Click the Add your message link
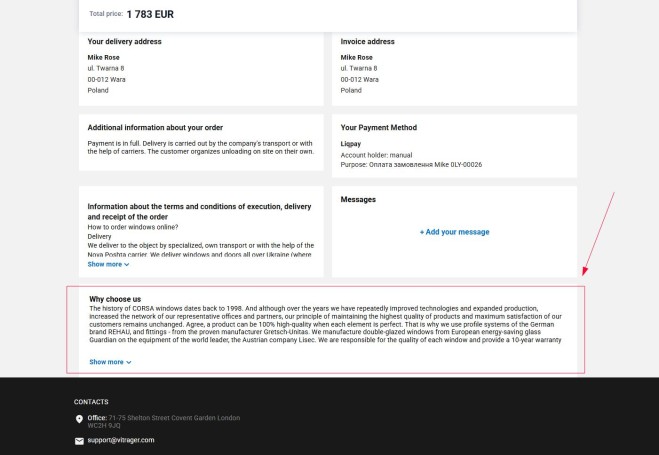Image resolution: width=659 pixels, height=455 pixels. [454, 232]
